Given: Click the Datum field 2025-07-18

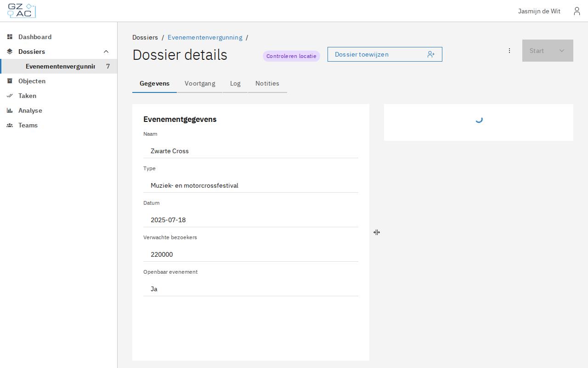Looking at the screenshot, I should tap(251, 220).
